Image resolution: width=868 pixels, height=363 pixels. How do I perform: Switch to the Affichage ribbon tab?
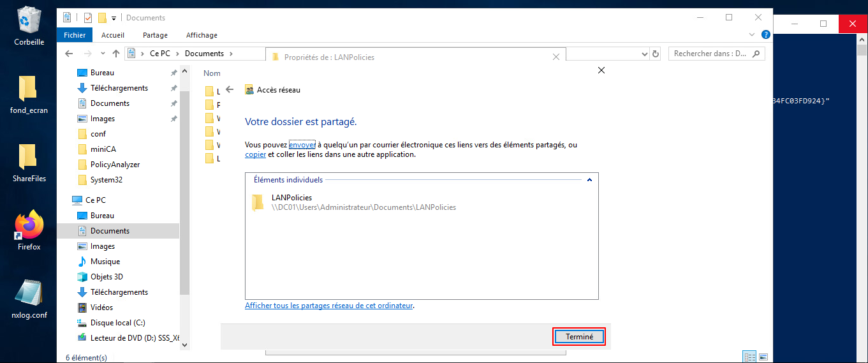click(202, 35)
